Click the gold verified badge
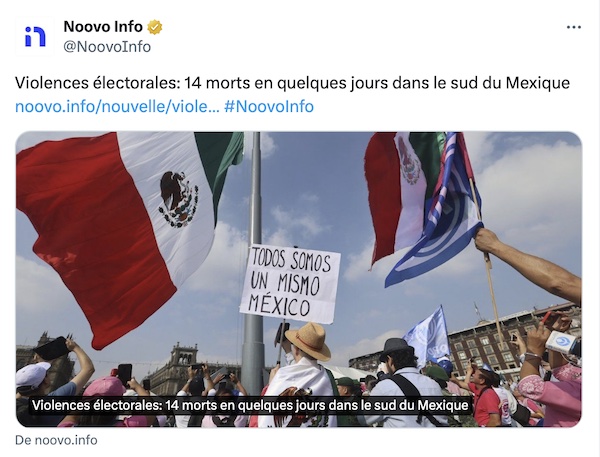Viewport: 600px width, 457px height. [x=155, y=27]
